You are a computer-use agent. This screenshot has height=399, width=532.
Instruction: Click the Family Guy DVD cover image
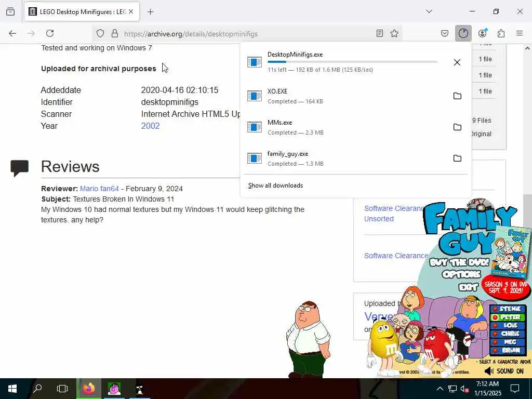pyautogui.click(x=512, y=252)
